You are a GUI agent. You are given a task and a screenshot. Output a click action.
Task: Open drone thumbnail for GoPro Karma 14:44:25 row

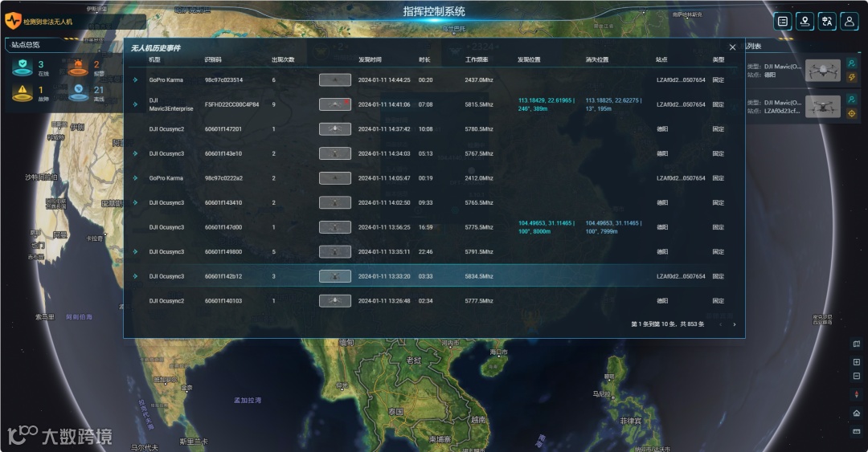pos(335,79)
